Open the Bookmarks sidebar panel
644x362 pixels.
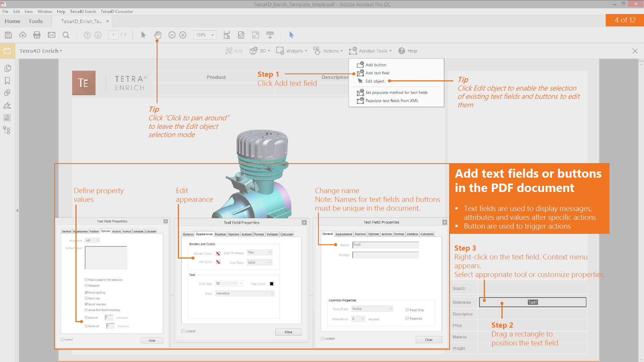pyautogui.click(x=7, y=81)
